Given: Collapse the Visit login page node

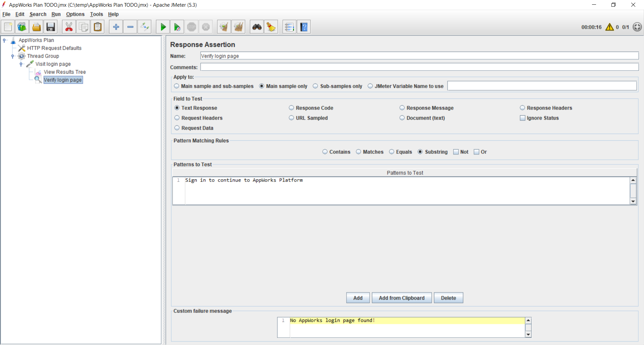Looking at the screenshot, I should click(21, 64).
